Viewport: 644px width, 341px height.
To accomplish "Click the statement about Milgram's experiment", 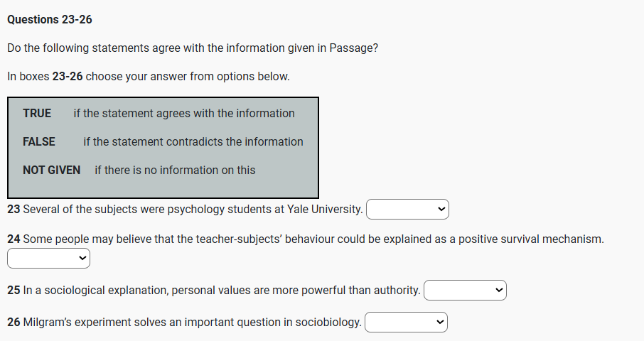I will (x=192, y=323).
